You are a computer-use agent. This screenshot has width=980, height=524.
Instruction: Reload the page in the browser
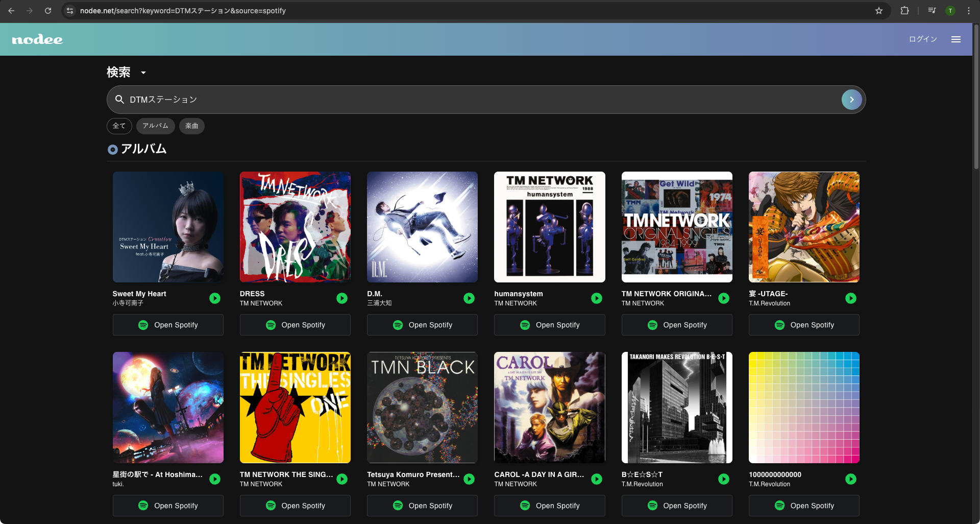(x=48, y=11)
